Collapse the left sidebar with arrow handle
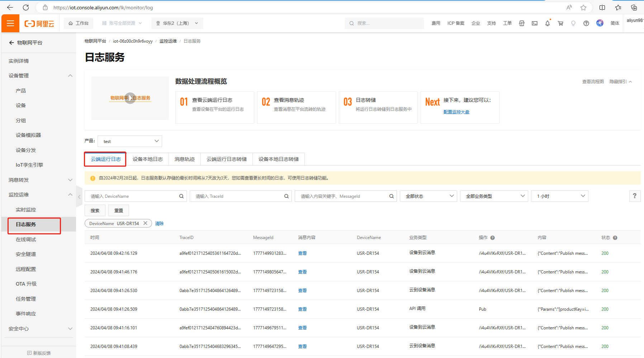The width and height of the screenshot is (644, 358). click(79, 197)
